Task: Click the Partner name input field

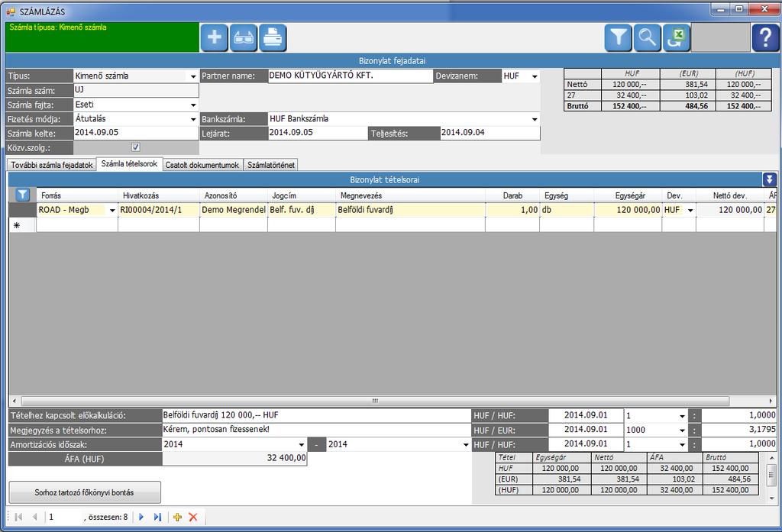Action: click(x=350, y=76)
